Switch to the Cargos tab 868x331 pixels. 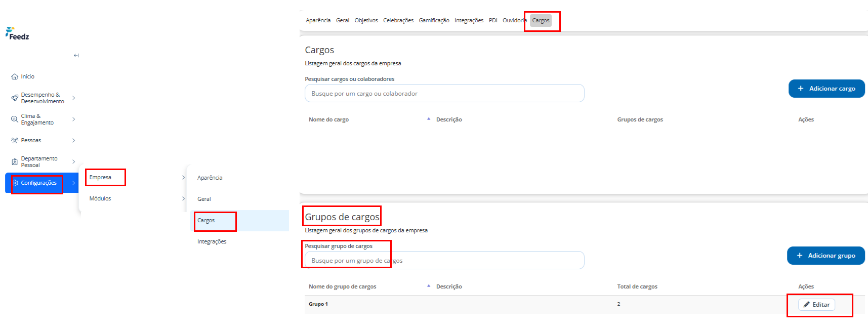pos(541,20)
